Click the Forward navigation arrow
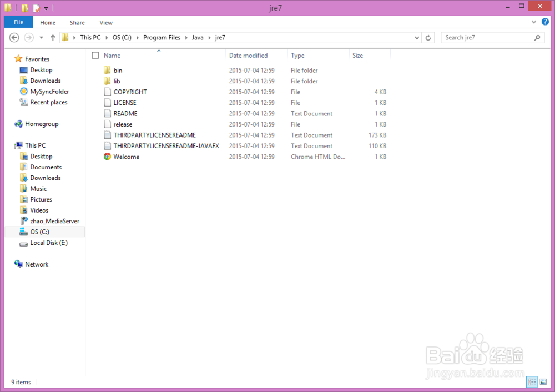This screenshot has height=392, width=555. point(29,37)
